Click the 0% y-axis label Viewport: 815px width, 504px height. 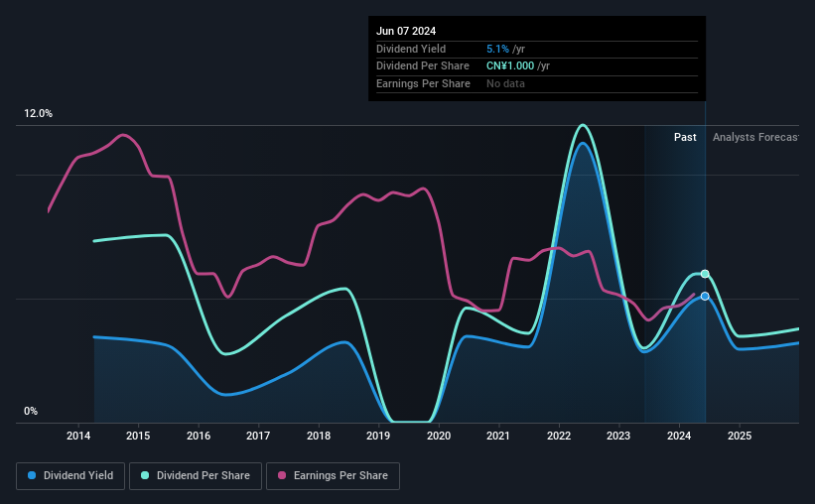[31, 411]
